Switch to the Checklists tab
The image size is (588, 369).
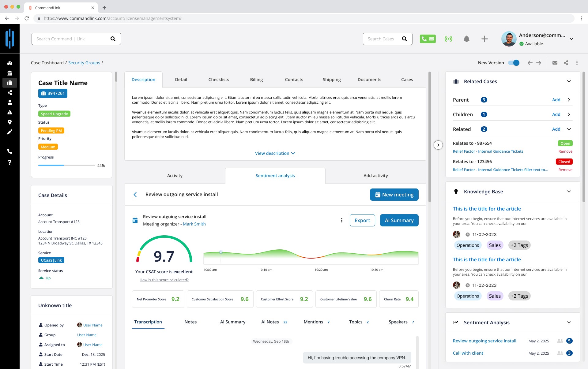[219, 80]
